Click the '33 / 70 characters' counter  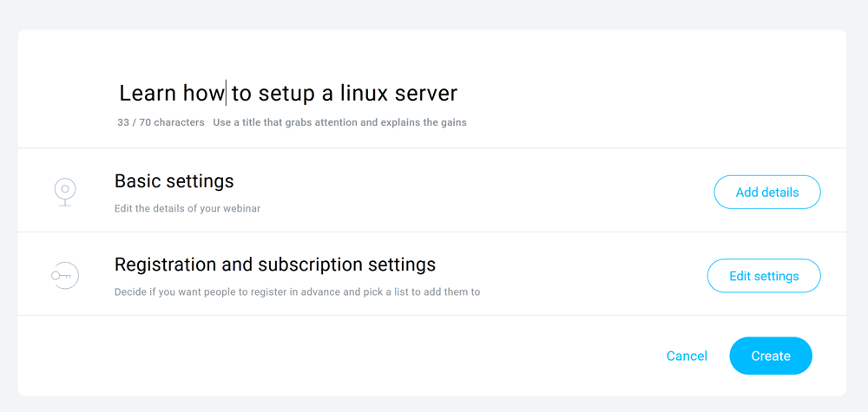pyautogui.click(x=161, y=122)
